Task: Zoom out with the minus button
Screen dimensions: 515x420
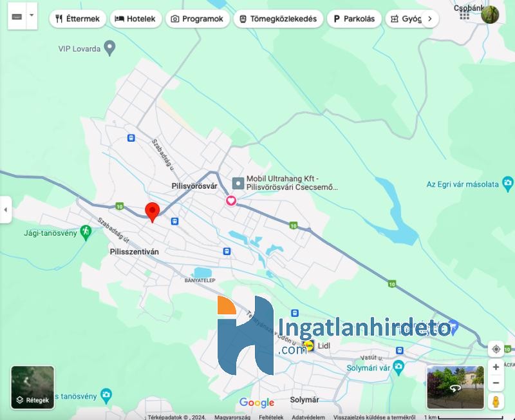Action: pos(496,383)
